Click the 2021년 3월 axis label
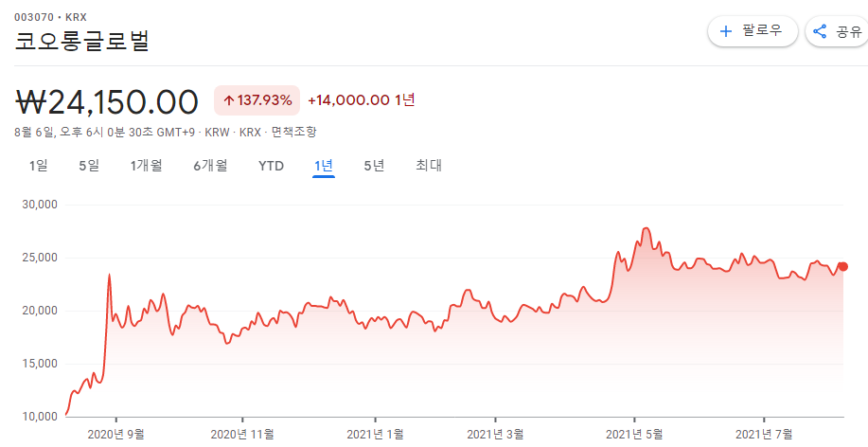This screenshot has width=868, height=447. (x=495, y=434)
